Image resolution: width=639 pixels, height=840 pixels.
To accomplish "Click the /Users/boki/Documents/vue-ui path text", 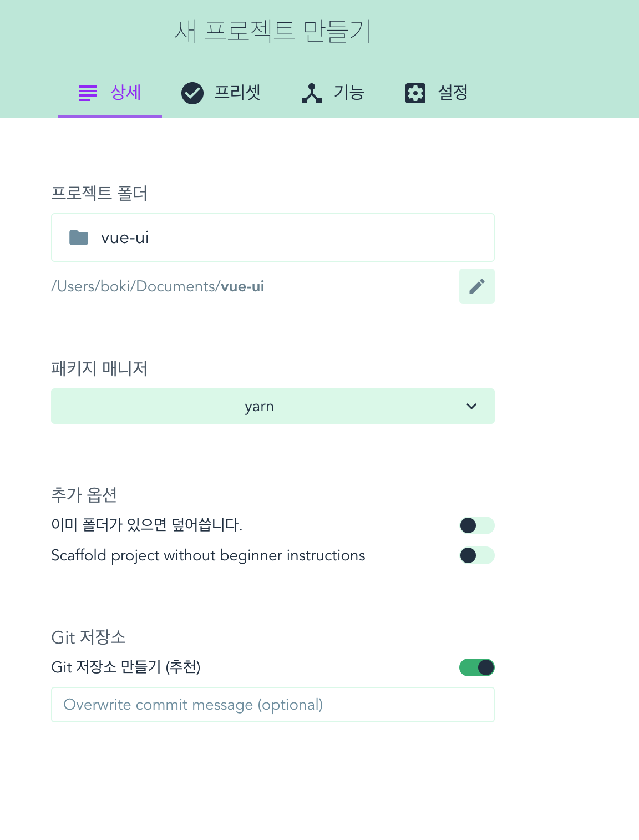I will pos(158,286).
